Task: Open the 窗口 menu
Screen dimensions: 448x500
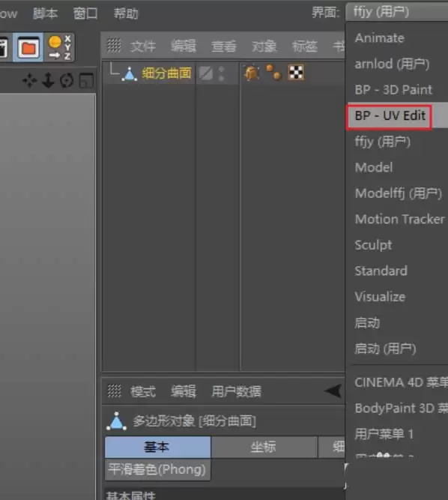Action: (x=85, y=13)
